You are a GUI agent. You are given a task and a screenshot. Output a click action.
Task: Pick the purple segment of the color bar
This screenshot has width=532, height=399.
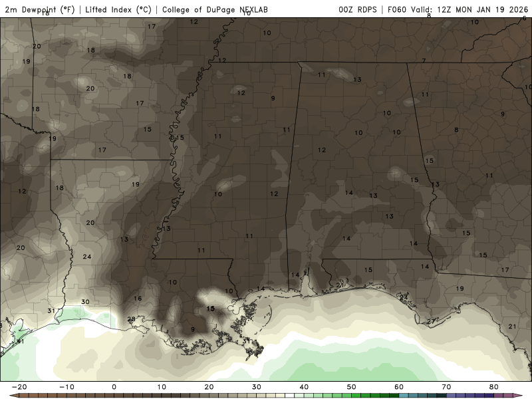(x=475, y=396)
